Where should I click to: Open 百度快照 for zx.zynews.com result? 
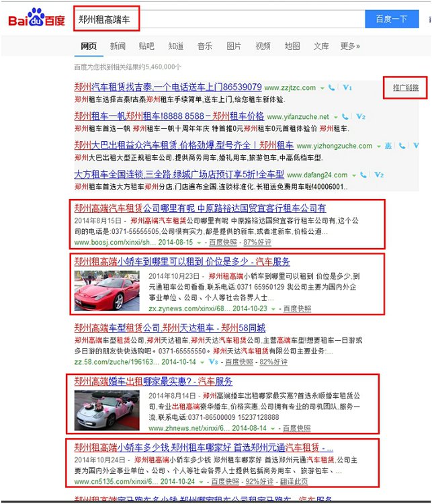click(x=297, y=308)
